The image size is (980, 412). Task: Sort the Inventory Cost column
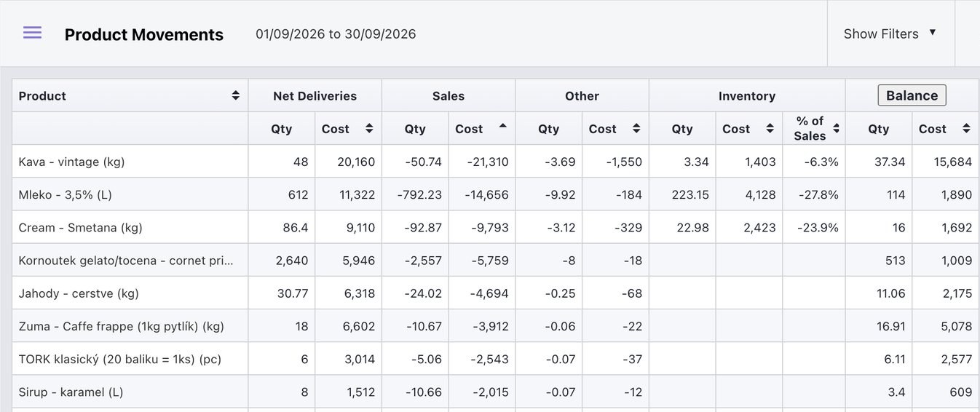pos(770,128)
